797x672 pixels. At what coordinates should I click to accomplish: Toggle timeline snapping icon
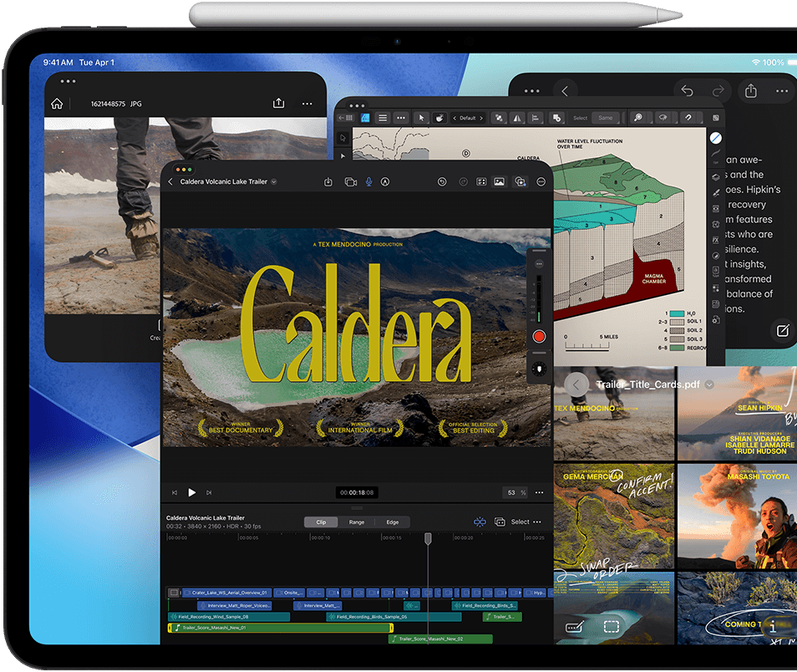480,522
